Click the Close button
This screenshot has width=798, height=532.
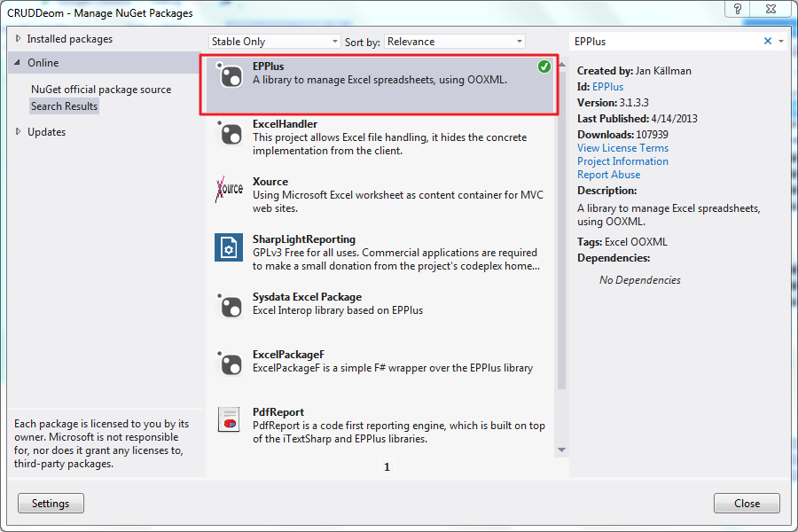[x=747, y=504]
